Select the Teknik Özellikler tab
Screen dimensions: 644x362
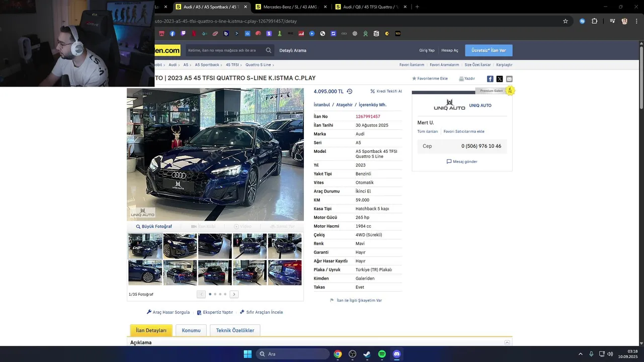[x=235, y=330]
